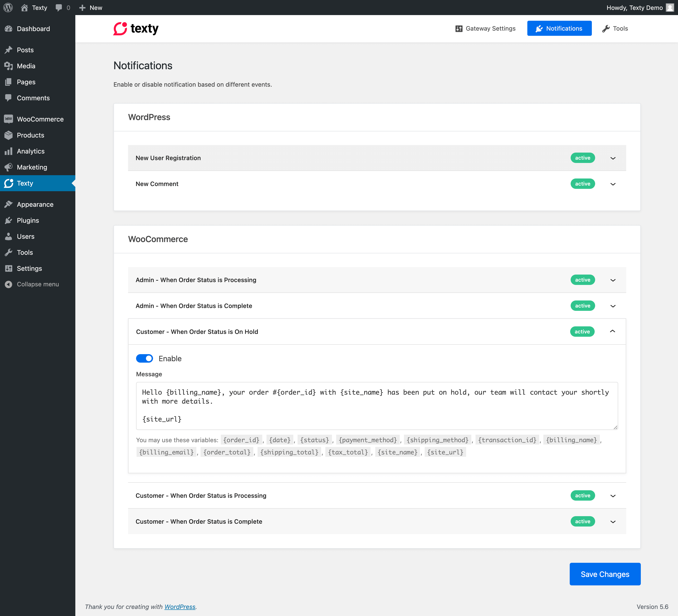Open the WooCommerce menu item
Screen dimensions: 678x616
pyautogui.click(x=40, y=119)
